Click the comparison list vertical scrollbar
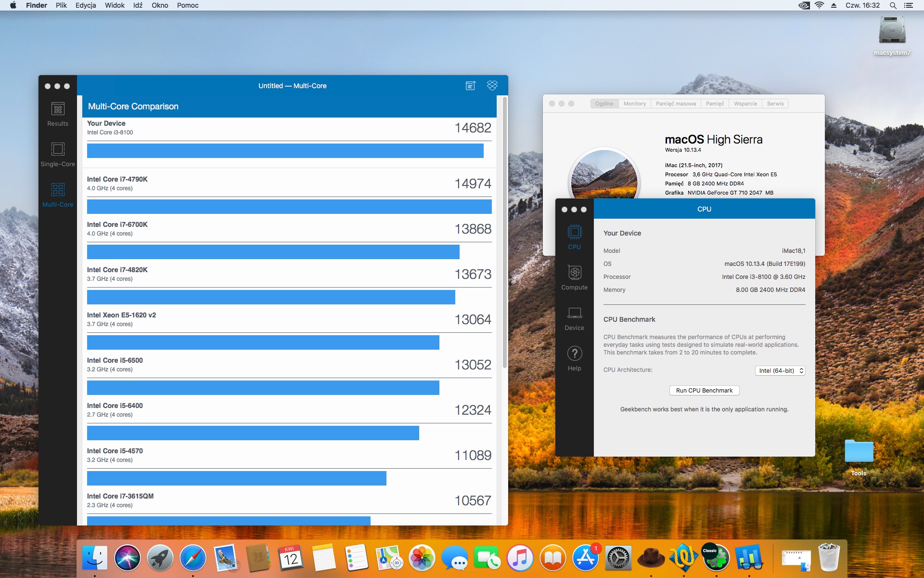This screenshot has width=924, height=578. pyautogui.click(x=504, y=231)
